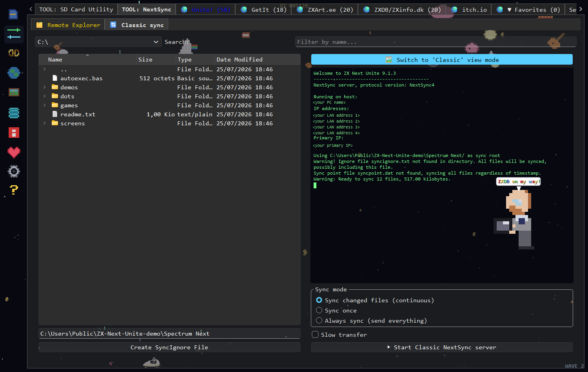The image size is (588, 372).
Task: Open the ZXDB/ZXinfo.dk (20) tab
Action: pos(402,9)
